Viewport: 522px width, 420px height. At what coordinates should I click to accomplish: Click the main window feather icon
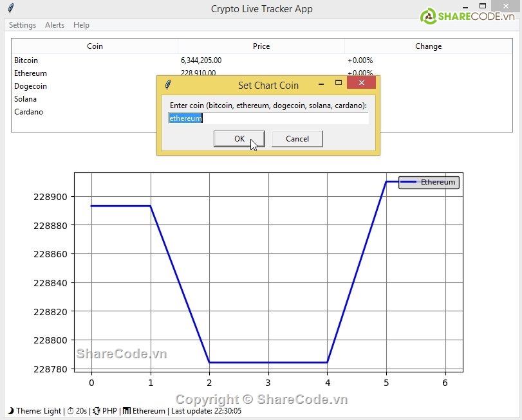point(11,9)
